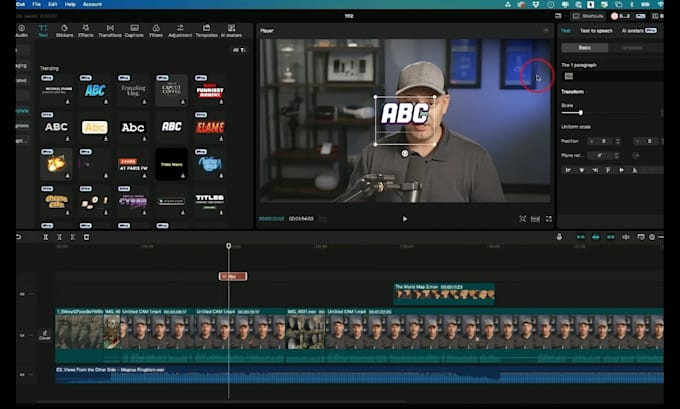Open the Effects tab
This screenshot has height=409, width=680.
(x=86, y=31)
